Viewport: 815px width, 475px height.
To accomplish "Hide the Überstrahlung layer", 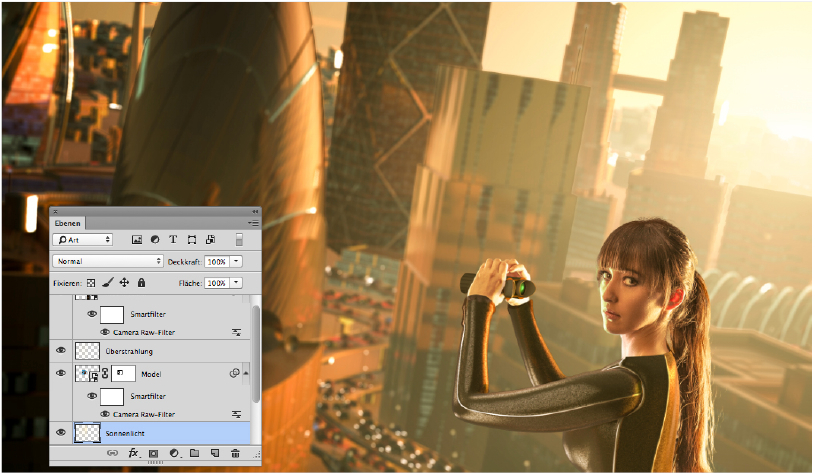I will [x=61, y=351].
